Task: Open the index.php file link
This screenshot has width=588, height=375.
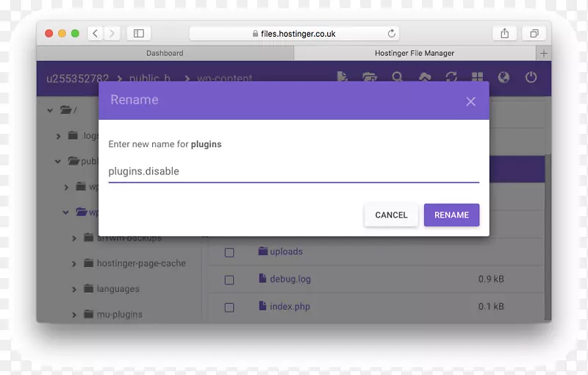Action: point(290,307)
